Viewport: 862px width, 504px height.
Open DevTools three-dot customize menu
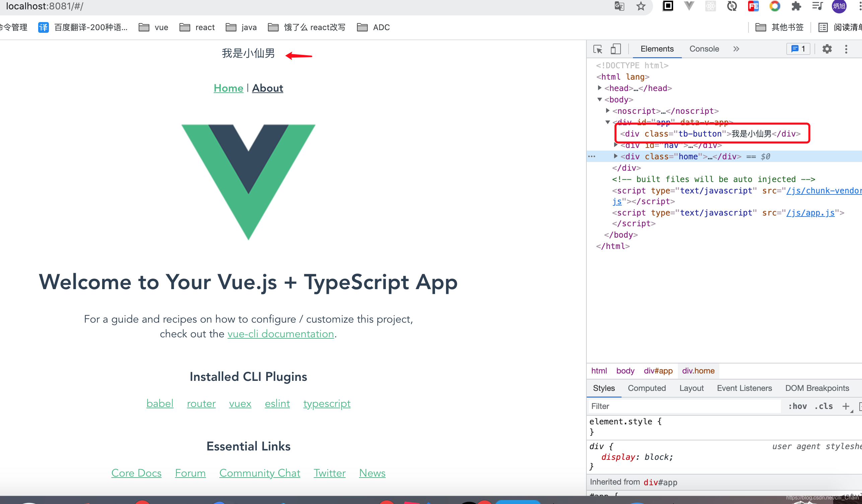pos(846,49)
